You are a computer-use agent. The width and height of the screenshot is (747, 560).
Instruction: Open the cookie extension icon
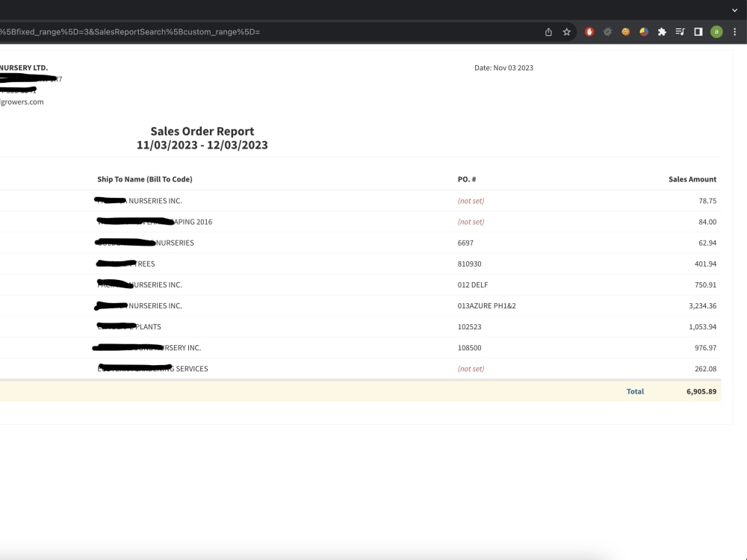point(625,32)
